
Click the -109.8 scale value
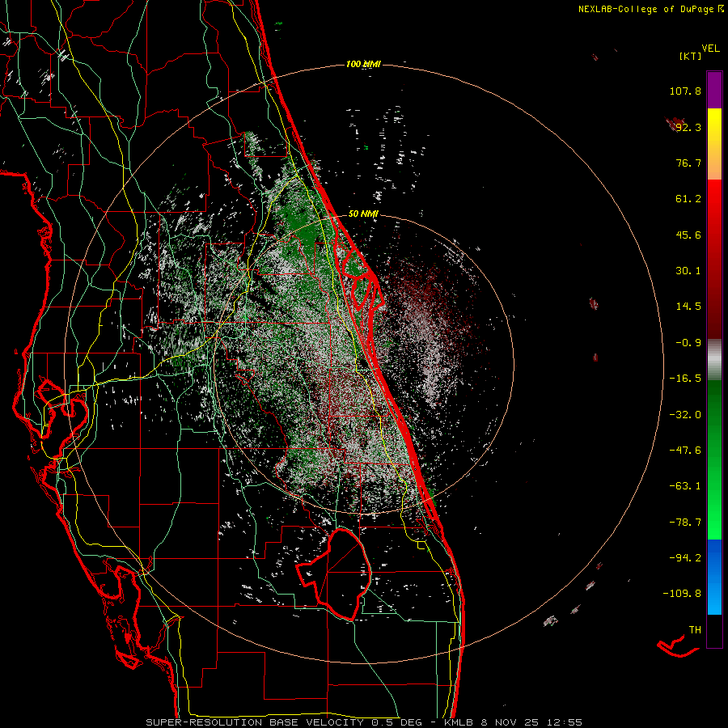[x=682, y=594]
